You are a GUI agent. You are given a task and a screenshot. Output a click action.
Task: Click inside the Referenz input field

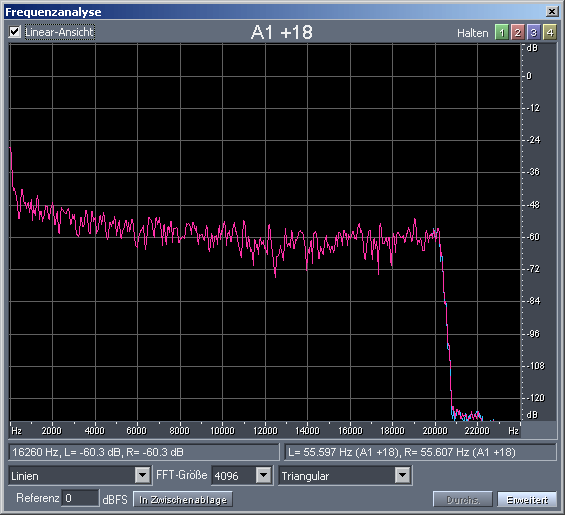point(80,498)
